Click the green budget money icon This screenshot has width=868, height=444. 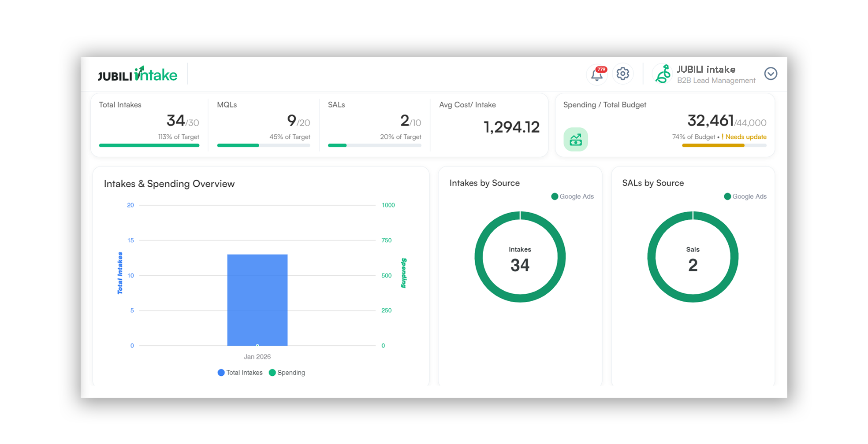point(575,140)
